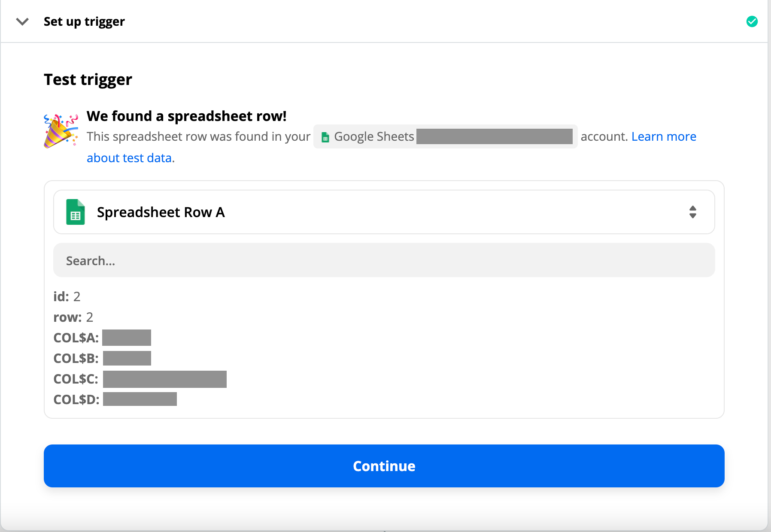Open the Spreadsheet Row A dropdown
The width and height of the screenshot is (771, 532).
384,212
